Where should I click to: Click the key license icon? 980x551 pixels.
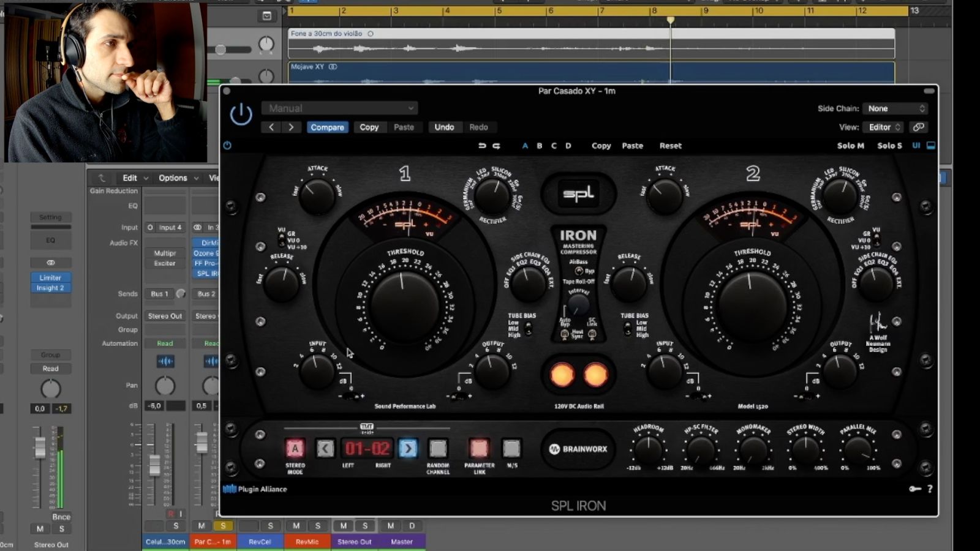tap(915, 489)
